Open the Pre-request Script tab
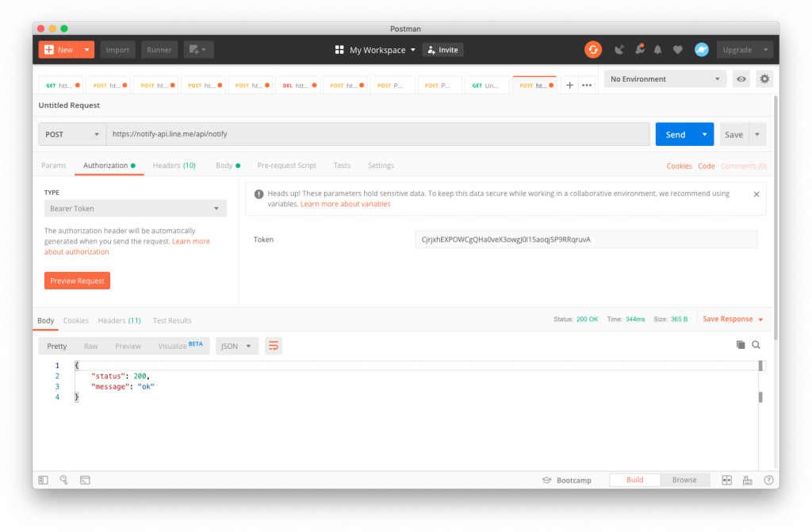 pos(286,165)
